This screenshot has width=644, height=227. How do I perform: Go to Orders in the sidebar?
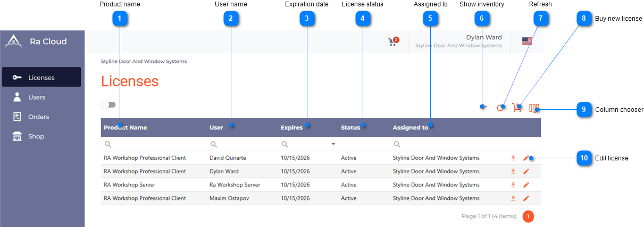(38, 117)
